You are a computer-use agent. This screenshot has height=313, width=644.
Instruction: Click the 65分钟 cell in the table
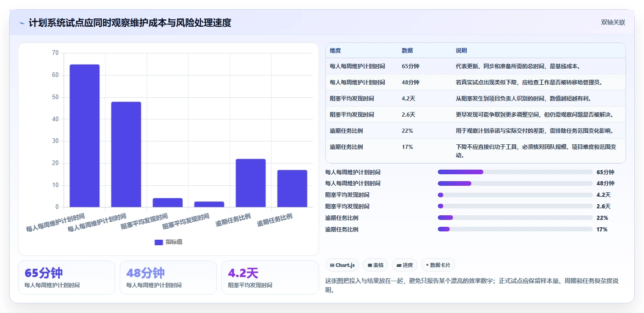411,66
